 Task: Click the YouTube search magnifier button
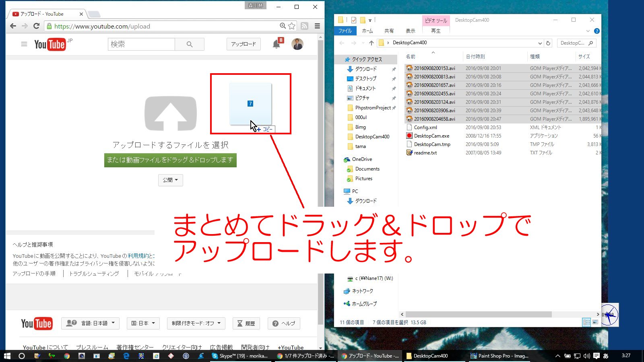pyautogui.click(x=190, y=44)
